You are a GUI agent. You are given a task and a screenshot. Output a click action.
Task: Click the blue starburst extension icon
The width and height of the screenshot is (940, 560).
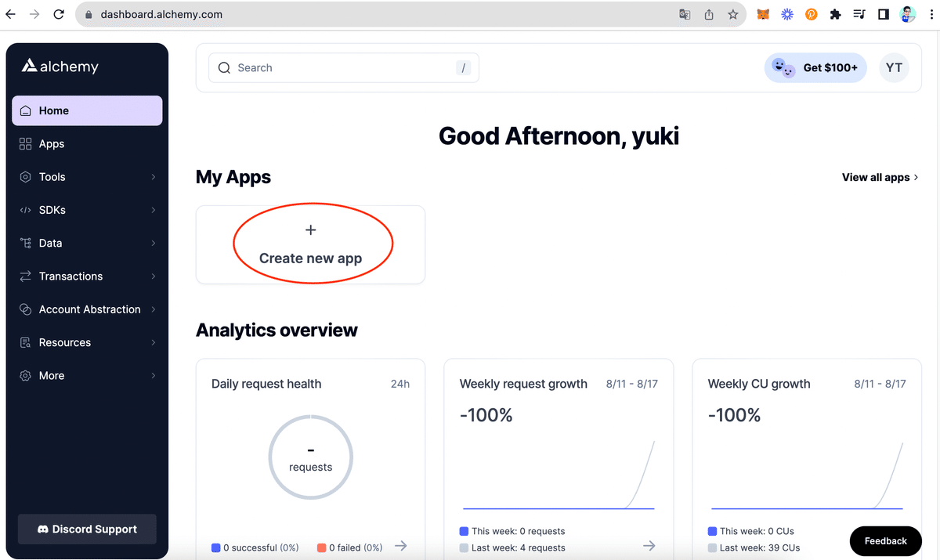(787, 14)
